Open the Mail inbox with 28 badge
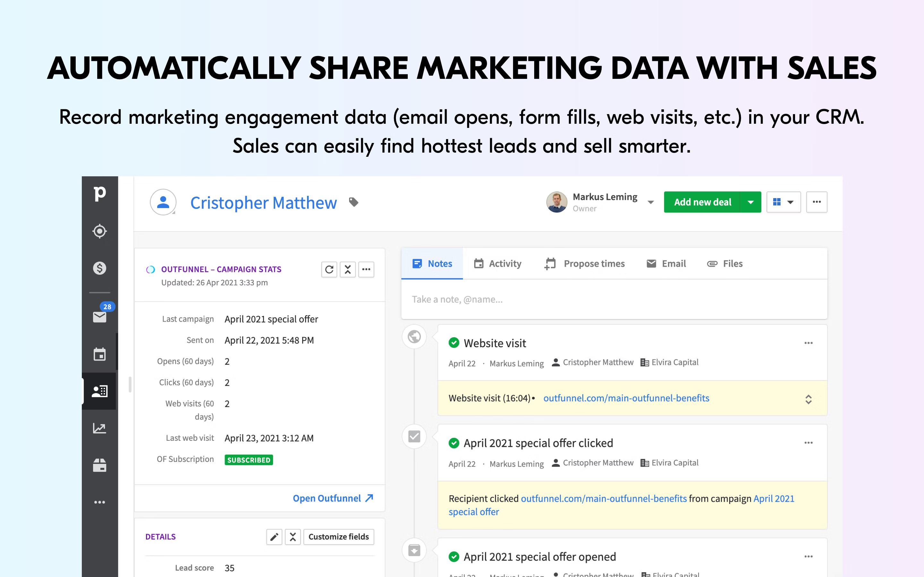Image resolution: width=924 pixels, height=577 pixels. 100,316
